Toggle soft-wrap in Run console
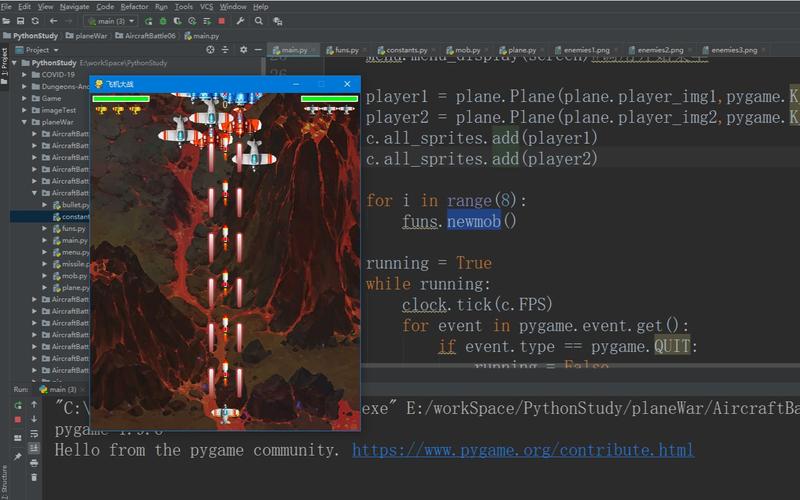 coord(34,434)
